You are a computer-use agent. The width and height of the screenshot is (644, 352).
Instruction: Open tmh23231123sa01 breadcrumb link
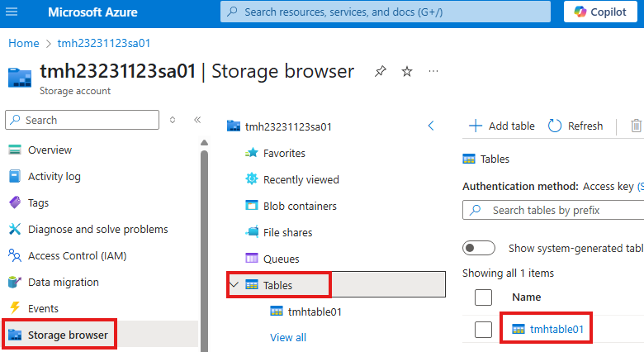(104, 43)
